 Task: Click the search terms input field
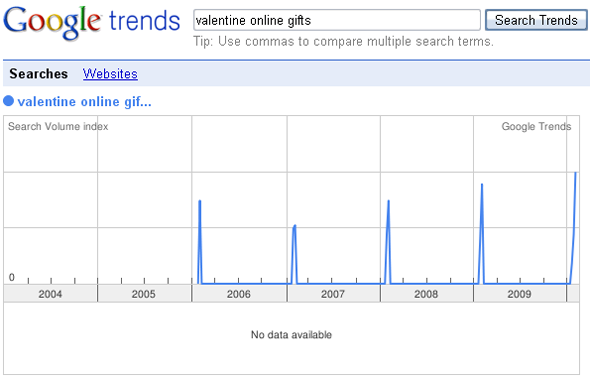337,20
